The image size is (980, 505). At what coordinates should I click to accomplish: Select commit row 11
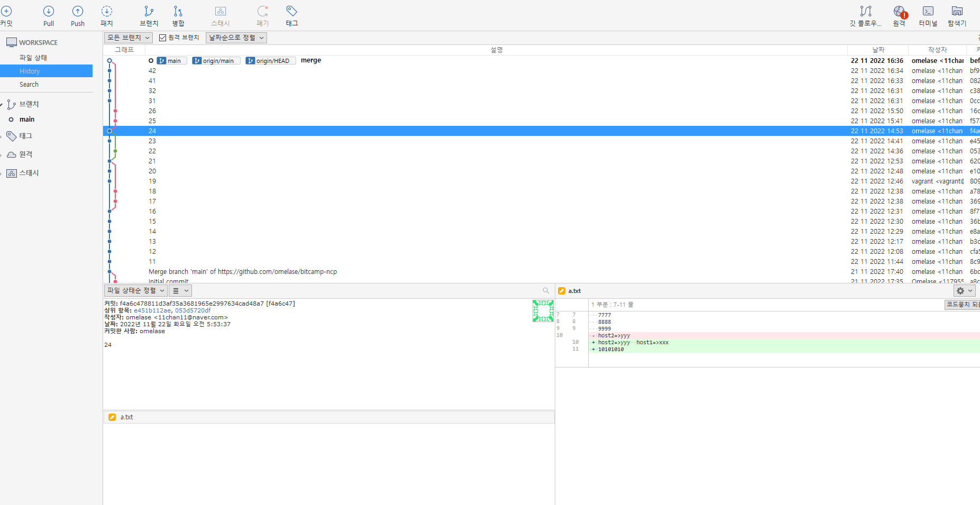click(542, 262)
